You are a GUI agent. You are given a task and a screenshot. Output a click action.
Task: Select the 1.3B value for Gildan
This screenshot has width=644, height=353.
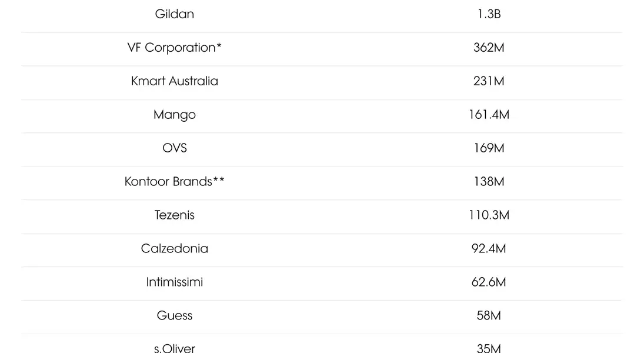coord(489,14)
